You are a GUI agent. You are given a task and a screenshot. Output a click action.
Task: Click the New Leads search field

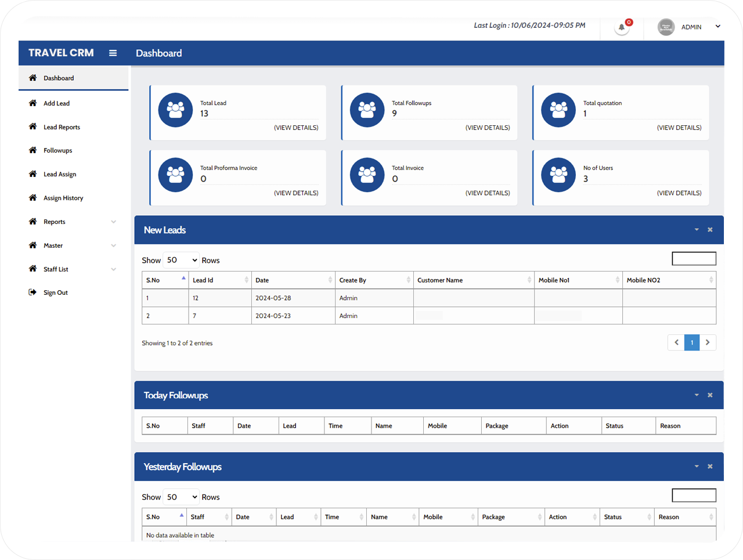tap(694, 259)
